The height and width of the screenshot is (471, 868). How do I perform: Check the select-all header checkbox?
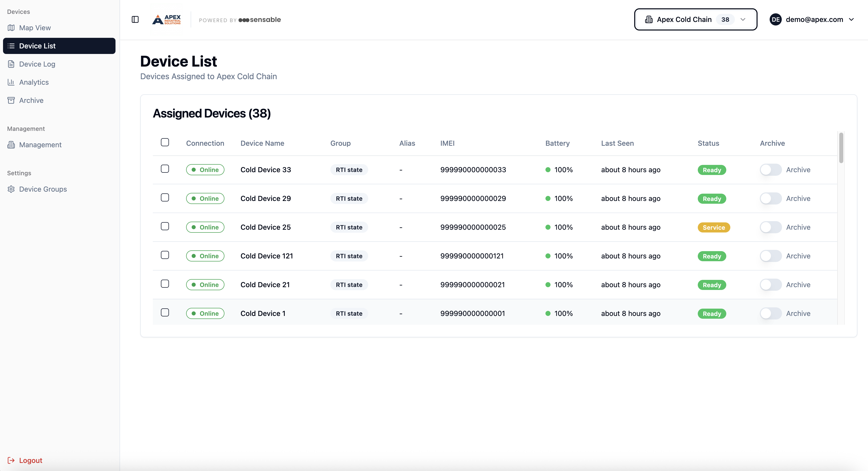click(165, 142)
